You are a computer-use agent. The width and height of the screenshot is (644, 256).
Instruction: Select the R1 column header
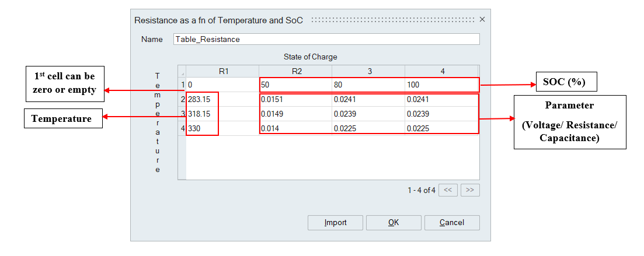pyautogui.click(x=222, y=71)
